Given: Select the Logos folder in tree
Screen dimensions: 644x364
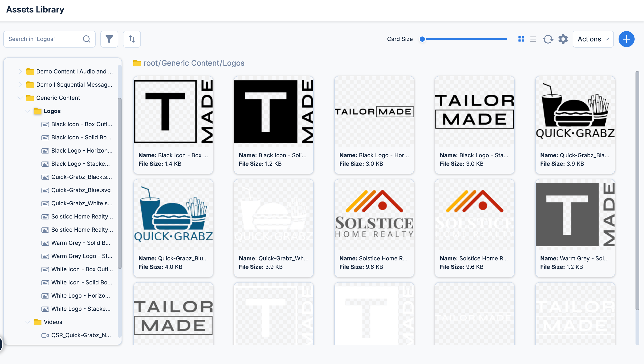Looking at the screenshot, I should tap(52, 111).
